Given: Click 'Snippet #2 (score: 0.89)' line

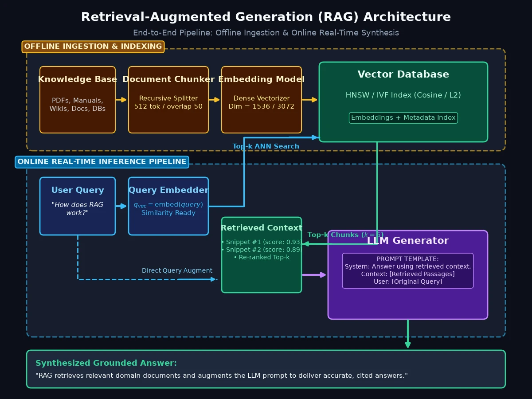Looking at the screenshot, I should [x=262, y=250].
